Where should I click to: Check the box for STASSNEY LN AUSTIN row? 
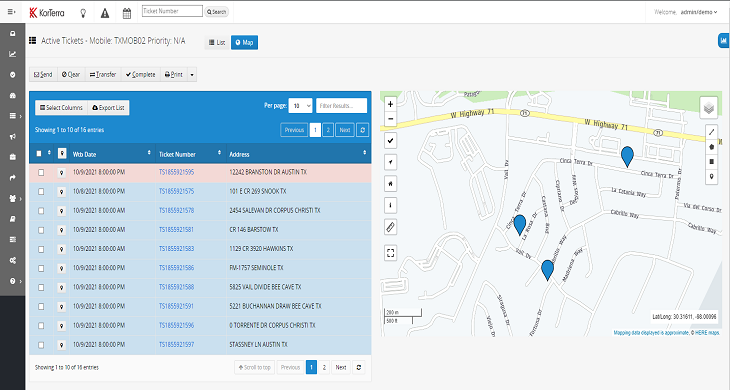pyautogui.click(x=41, y=345)
